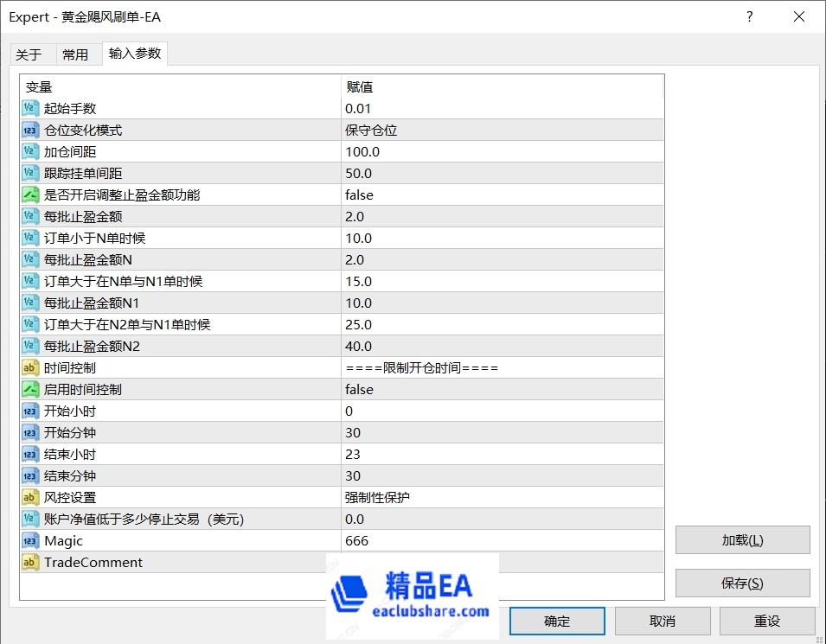Select the 123 icon beside 仓位变化模式
This screenshot has width=826, height=644.
[x=31, y=130]
